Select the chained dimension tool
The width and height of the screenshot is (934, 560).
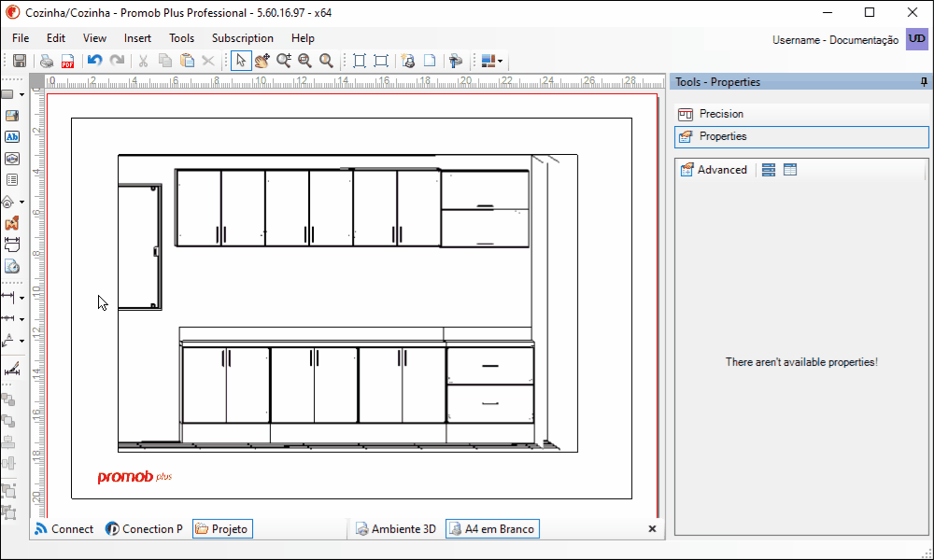(x=7, y=318)
